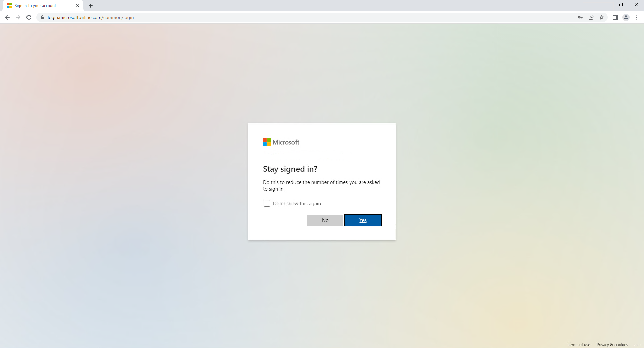This screenshot has width=644, height=348.
Task: Click No to not stay signed in
Action: tap(325, 220)
